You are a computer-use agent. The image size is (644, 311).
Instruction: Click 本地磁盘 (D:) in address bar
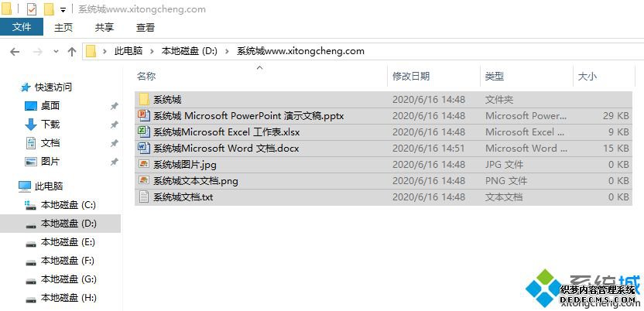click(190, 51)
